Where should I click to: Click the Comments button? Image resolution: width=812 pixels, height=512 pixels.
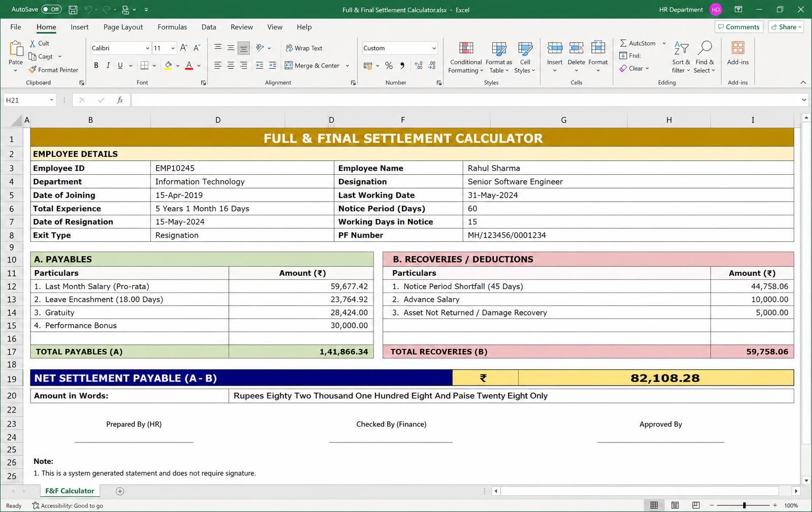pyautogui.click(x=738, y=27)
